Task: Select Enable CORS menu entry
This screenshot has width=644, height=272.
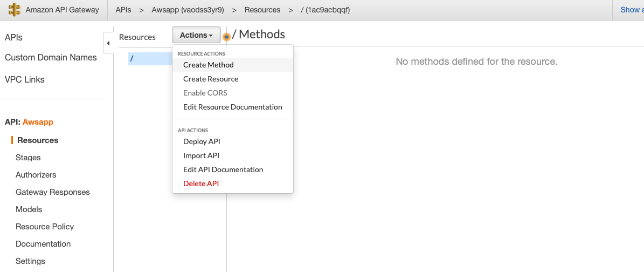Action: (x=232, y=93)
